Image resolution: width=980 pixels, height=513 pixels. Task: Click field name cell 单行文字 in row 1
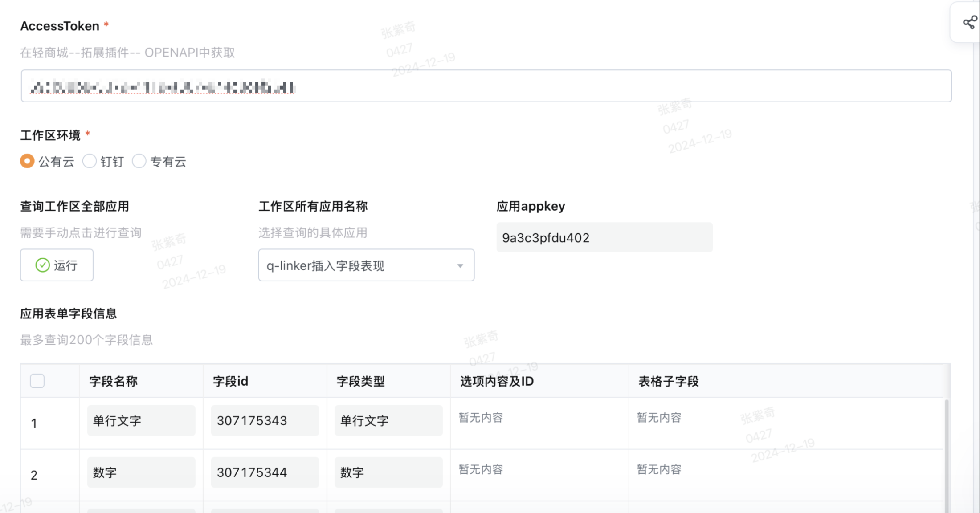click(x=141, y=420)
